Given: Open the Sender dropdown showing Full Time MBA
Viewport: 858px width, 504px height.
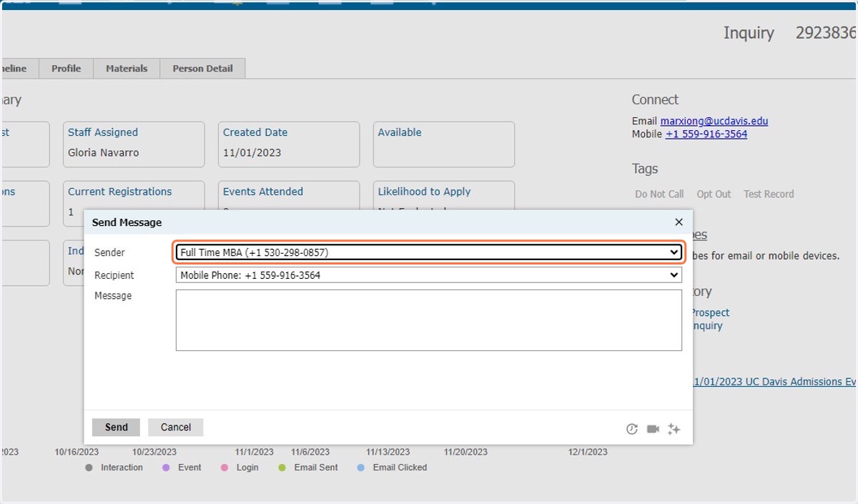Looking at the screenshot, I should 429,252.
